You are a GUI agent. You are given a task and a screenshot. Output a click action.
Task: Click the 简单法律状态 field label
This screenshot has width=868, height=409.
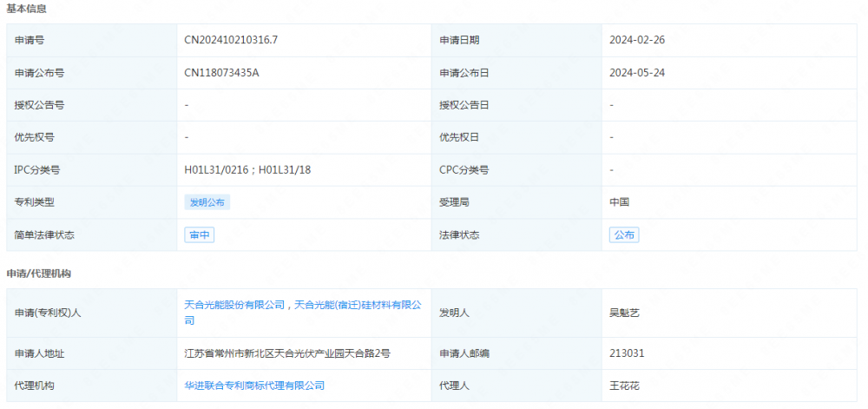pyautogui.click(x=44, y=235)
